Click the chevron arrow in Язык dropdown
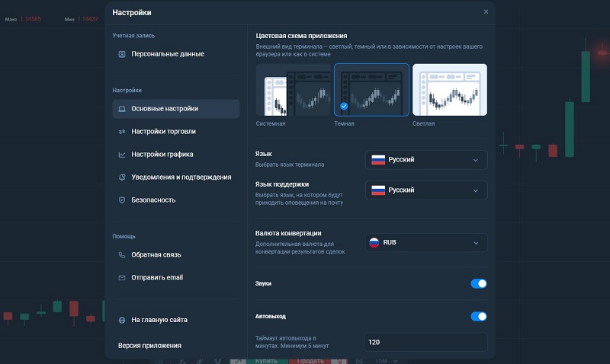The height and width of the screenshot is (364, 610). point(475,160)
